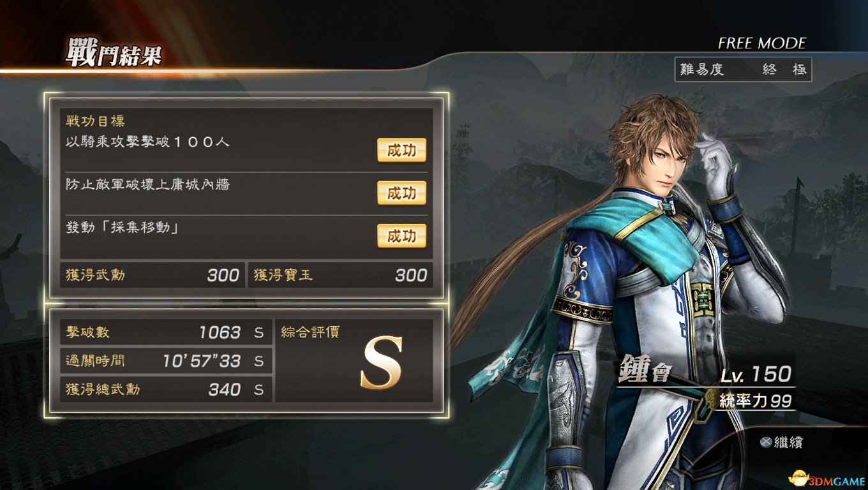
Task: Click 成功 badge for 發動「採集移動」
Action: pos(401,236)
